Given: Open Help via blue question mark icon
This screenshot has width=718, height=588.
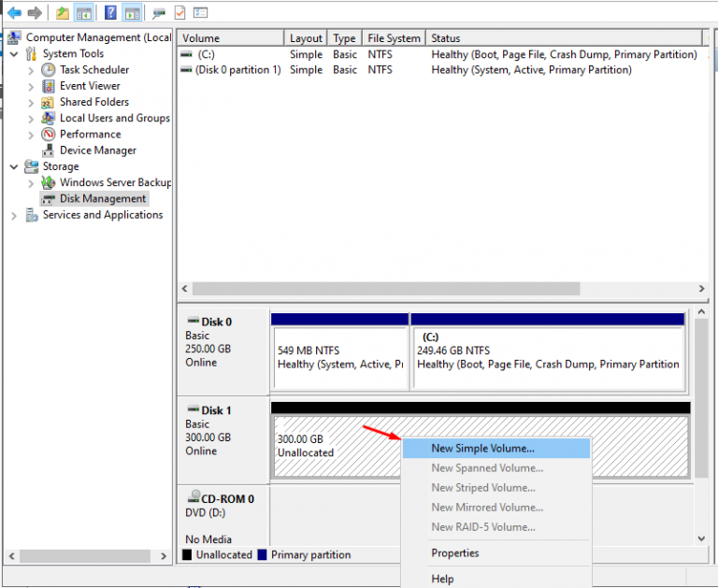Looking at the screenshot, I should pos(110,12).
